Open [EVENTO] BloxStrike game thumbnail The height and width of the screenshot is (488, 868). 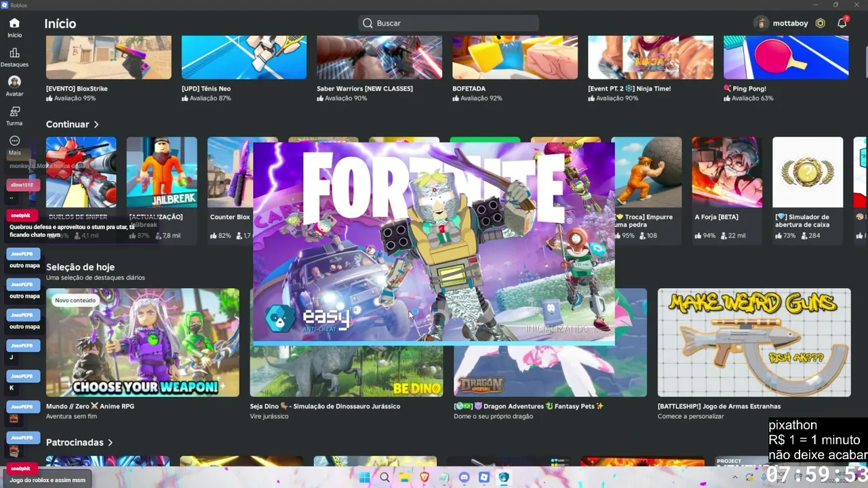[108, 58]
